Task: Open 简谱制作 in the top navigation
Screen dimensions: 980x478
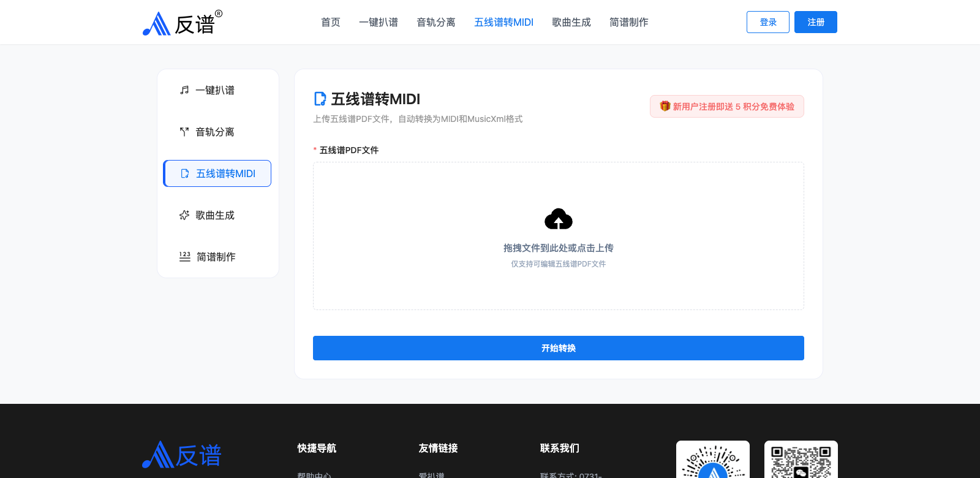Action: click(629, 22)
